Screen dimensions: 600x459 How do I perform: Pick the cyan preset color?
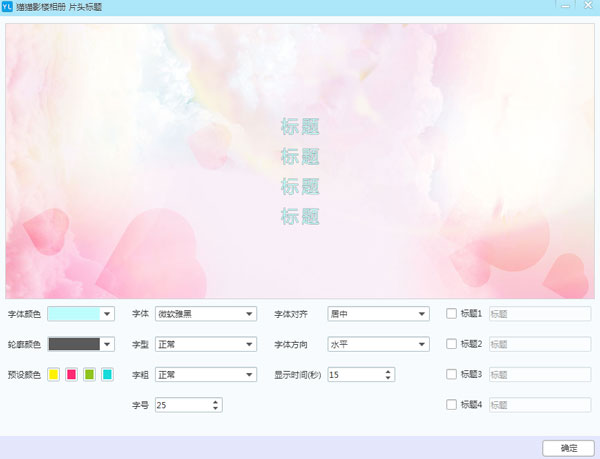click(x=107, y=374)
